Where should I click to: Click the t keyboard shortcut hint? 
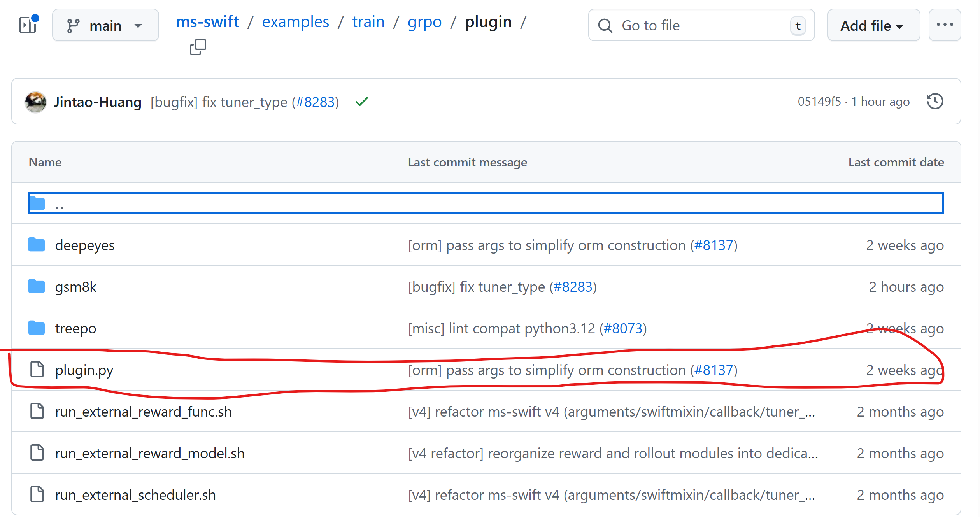(x=798, y=26)
